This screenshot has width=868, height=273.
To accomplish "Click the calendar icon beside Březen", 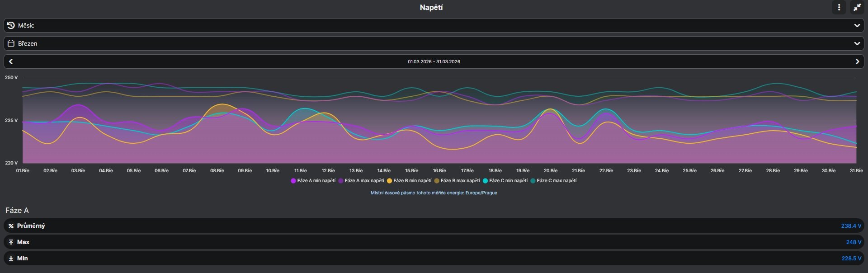I will pos(11,43).
